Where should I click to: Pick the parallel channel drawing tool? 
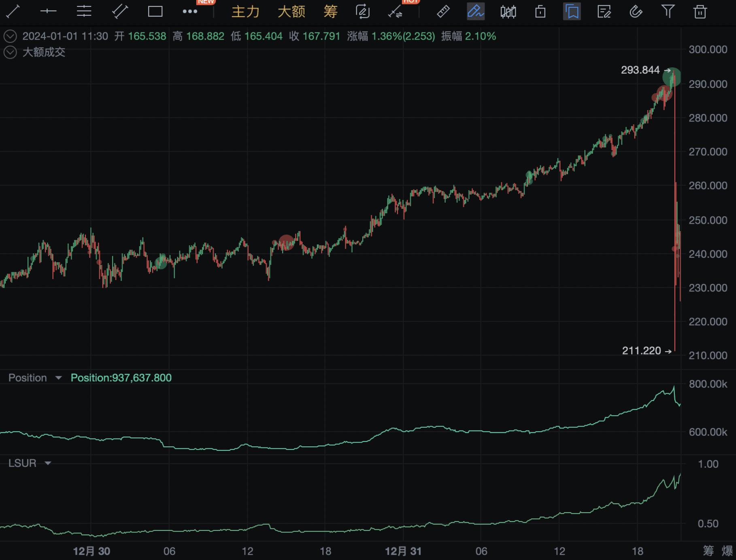click(x=120, y=11)
